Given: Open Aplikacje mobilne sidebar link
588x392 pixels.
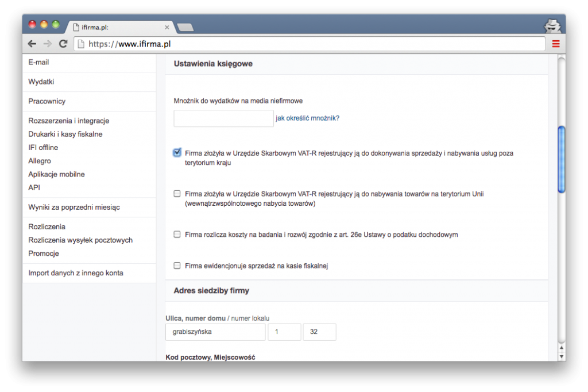Looking at the screenshot, I should 57,175.
